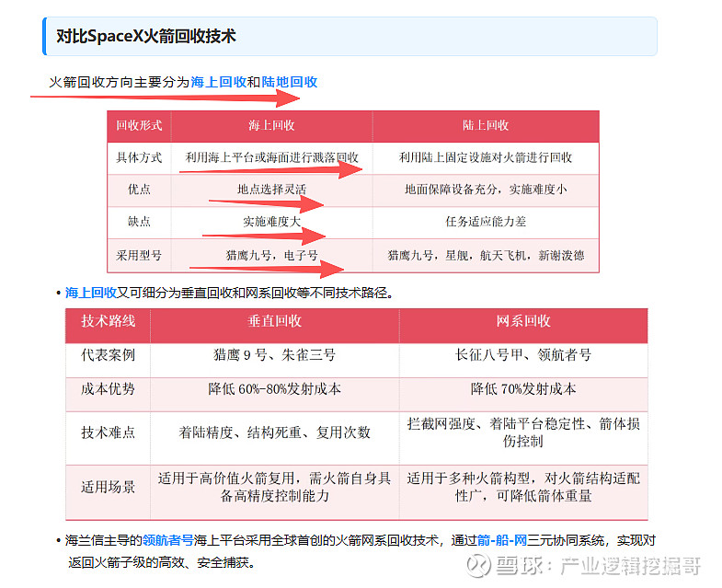The height and width of the screenshot is (588, 722).
Task: Click the 具体方式 row label
Action: point(139,158)
